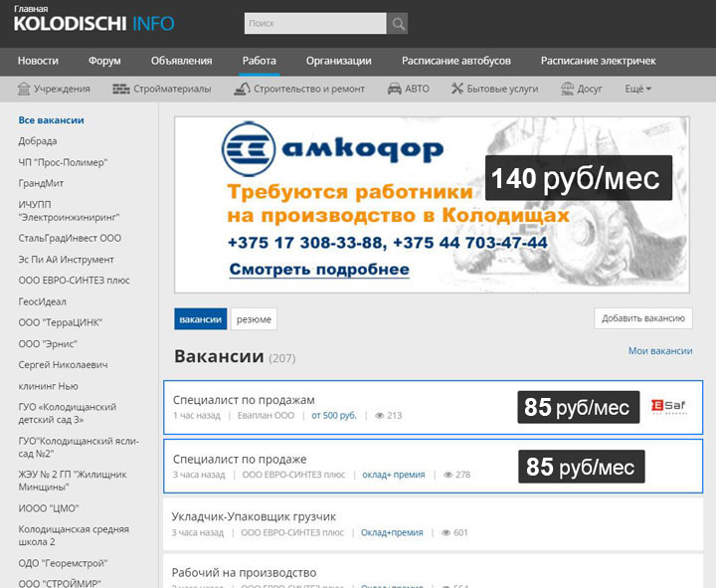Click the Главная link

click(x=31, y=9)
